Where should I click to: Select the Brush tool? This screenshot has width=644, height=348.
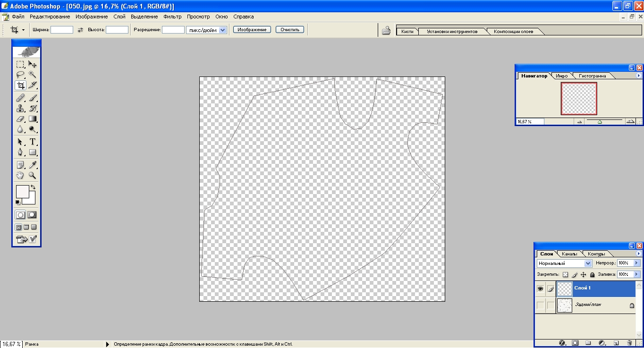pyautogui.click(x=33, y=98)
